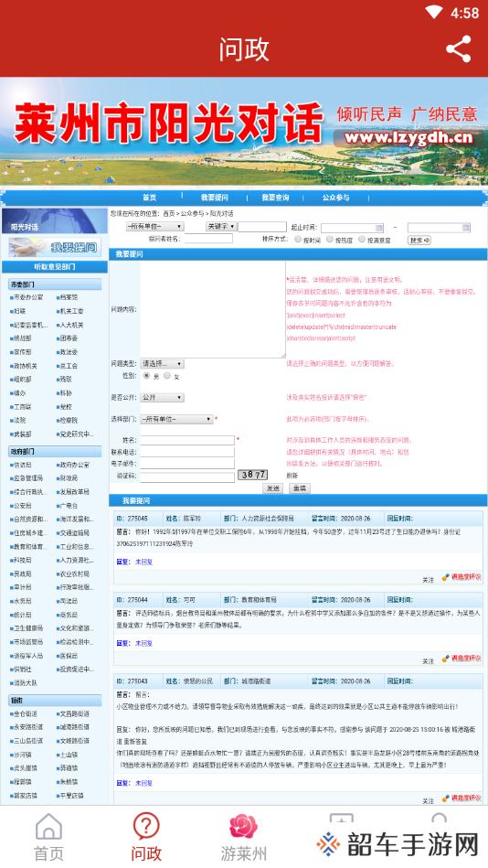Image resolution: width=488 pixels, height=868 pixels.
Task: Click 关注 on post 275045
Action: tap(429, 580)
